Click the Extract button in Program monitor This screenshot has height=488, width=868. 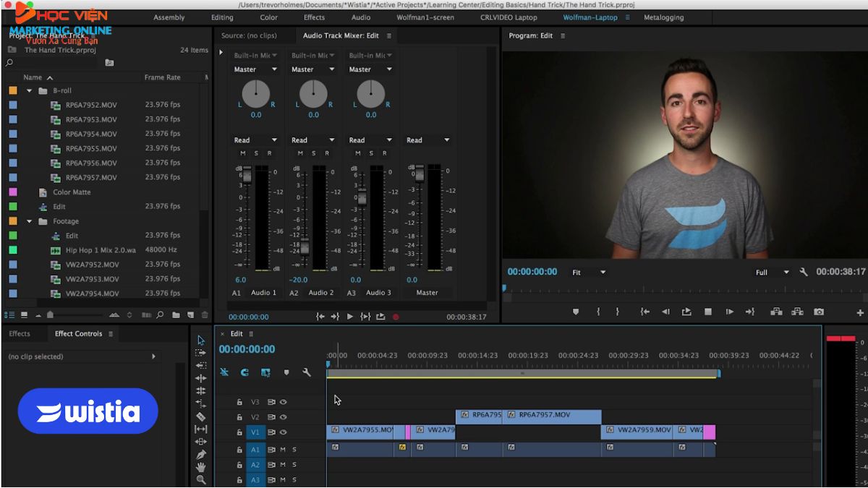pos(797,312)
